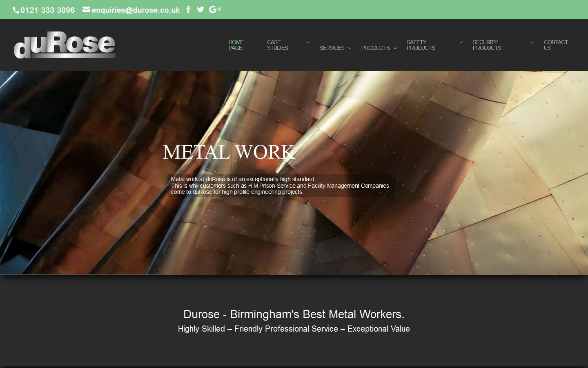Click the envelope email icon
The height and width of the screenshot is (368, 588).
pos(86,9)
